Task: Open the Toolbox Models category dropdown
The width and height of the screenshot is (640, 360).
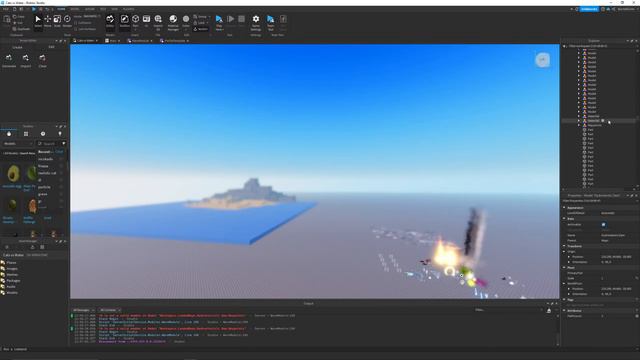Action: (x=18, y=144)
